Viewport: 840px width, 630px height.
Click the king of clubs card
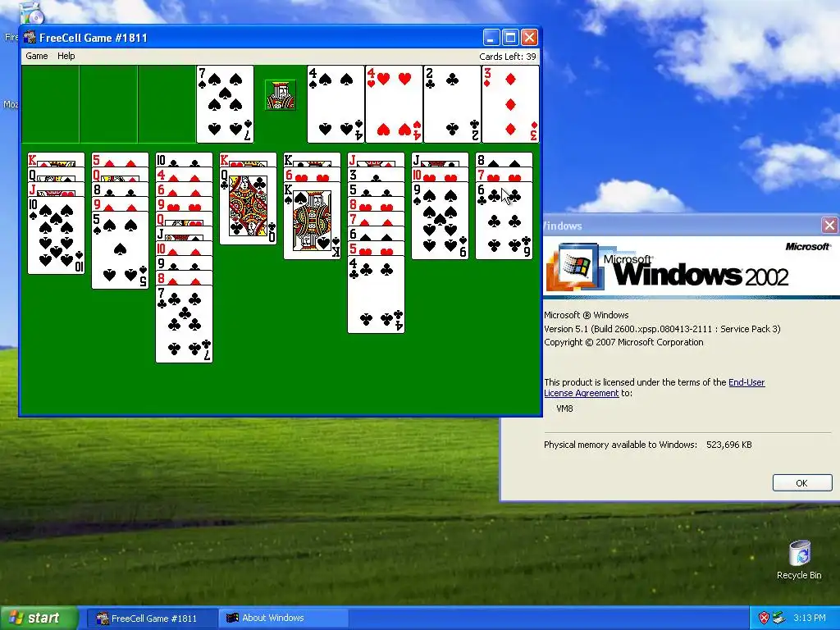coord(312,160)
